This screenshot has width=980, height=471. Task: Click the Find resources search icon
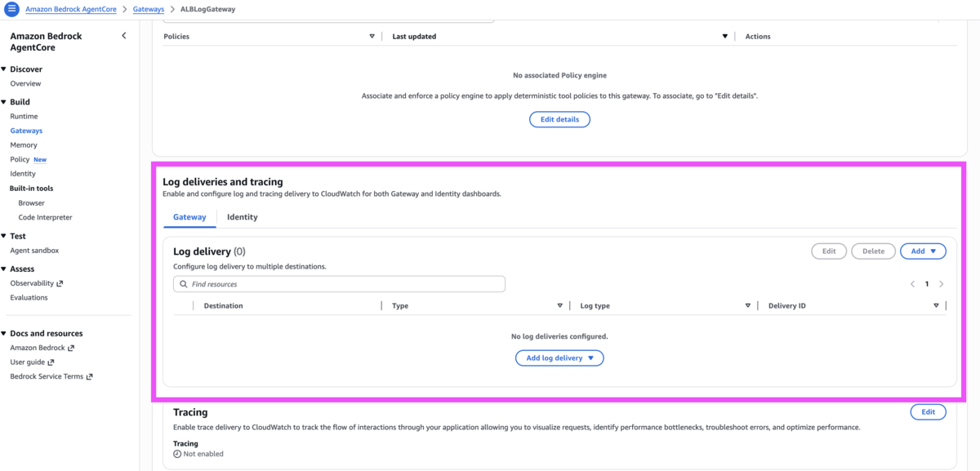pyautogui.click(x=184, y=284)
